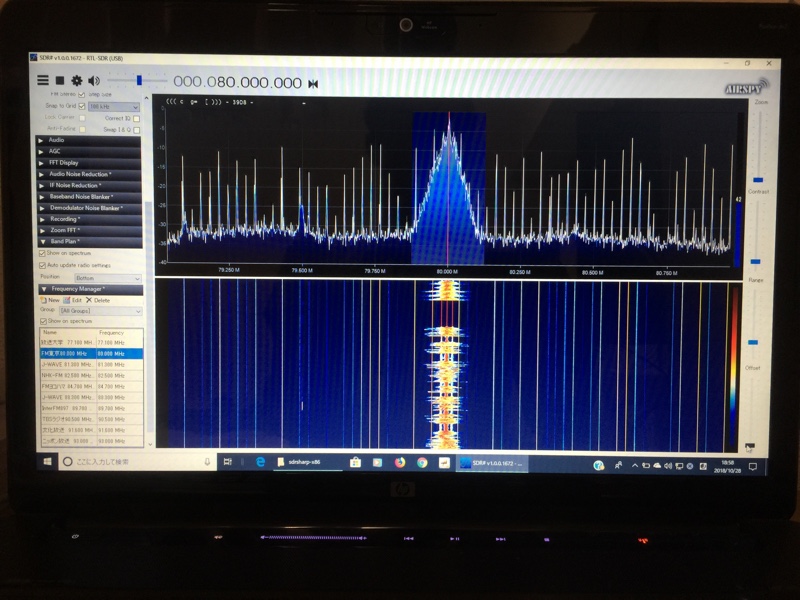Click the Delete bookmark X icon
Screen dimensions: 800x600
point(89,300)
